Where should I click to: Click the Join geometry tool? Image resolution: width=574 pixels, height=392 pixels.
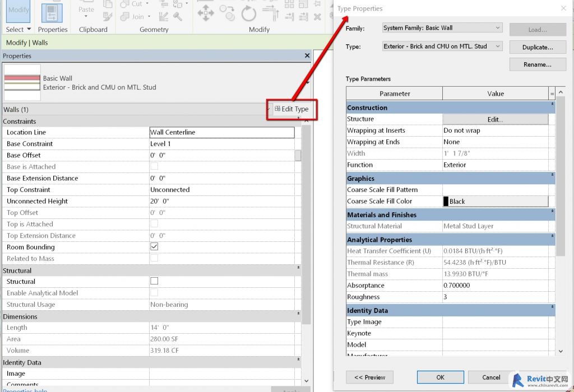pos(132,16)
